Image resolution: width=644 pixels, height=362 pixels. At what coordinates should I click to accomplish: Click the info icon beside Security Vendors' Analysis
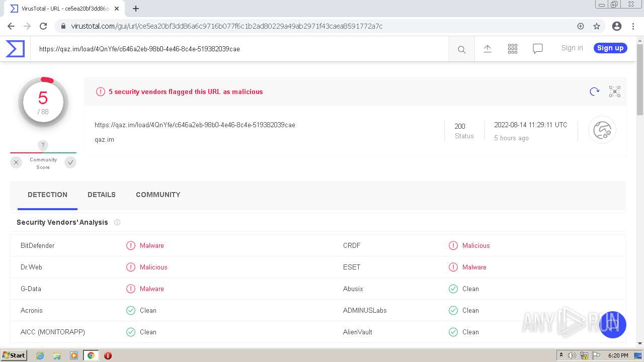click(117, 222)
